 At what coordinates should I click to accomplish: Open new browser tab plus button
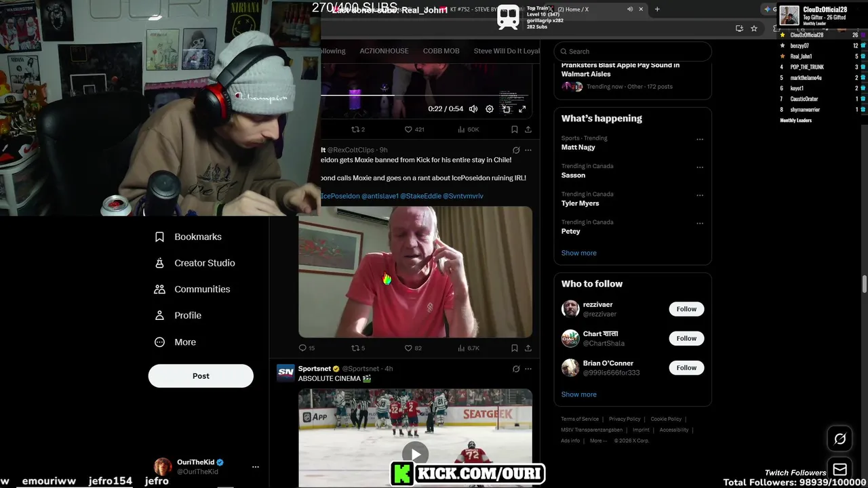657,9
